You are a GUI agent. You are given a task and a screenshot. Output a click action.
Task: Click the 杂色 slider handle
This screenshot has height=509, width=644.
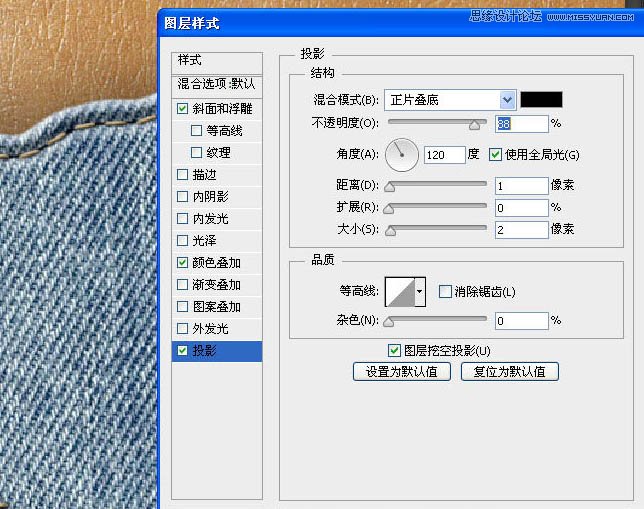389,322
